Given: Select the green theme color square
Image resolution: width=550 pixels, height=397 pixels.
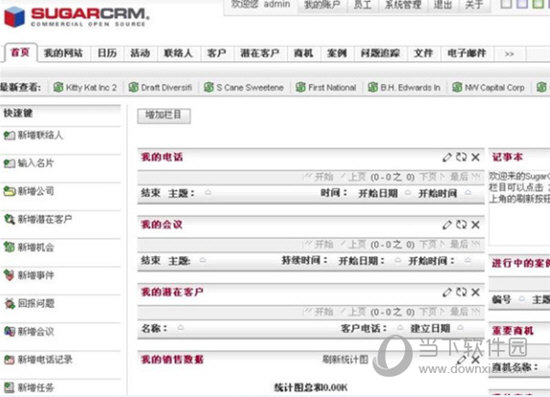Looking at the screenshot, I should click(538, 4).
